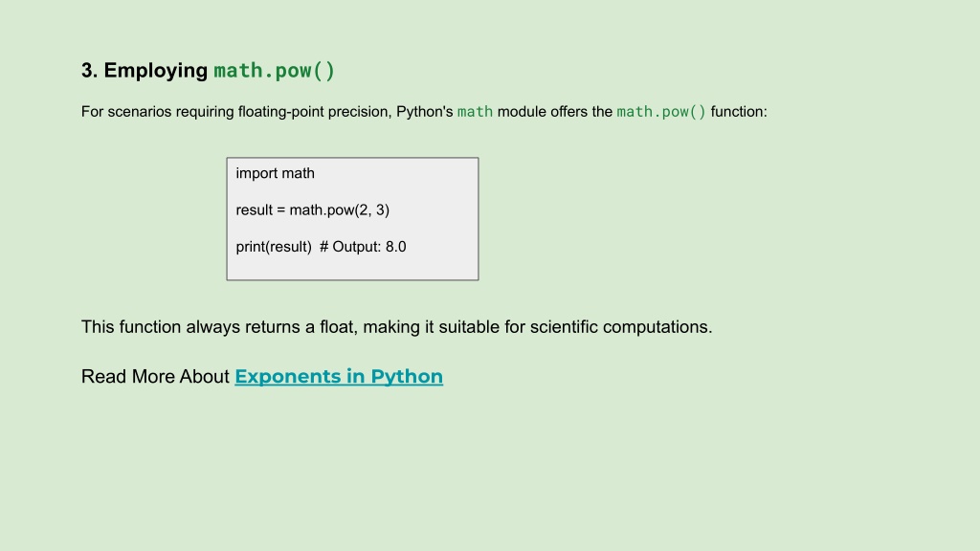Click empty space below print line in code box

point(352,268)
